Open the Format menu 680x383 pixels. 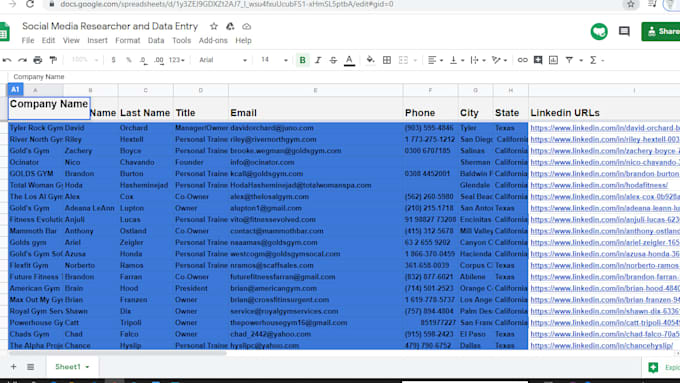click(128, 40)
